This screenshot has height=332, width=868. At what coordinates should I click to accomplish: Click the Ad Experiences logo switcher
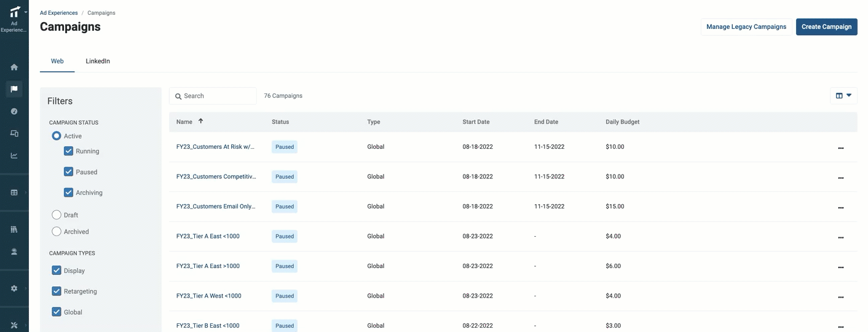(x=14, y=20)
